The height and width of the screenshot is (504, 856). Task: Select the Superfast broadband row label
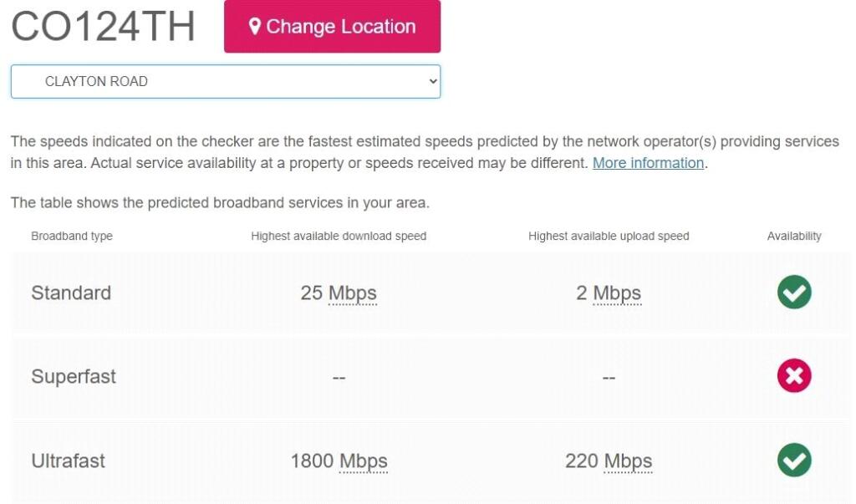pyautogui.click(x=74, y=376)
